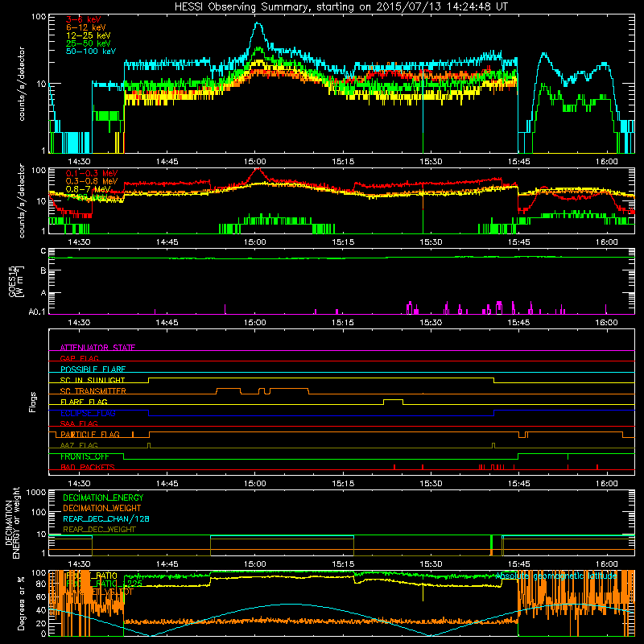Image resolution: width=644 pixels, height=644 pixels.
Task: Click the PARTICLE_FLAG label
Action: click(x=90, y=434)
